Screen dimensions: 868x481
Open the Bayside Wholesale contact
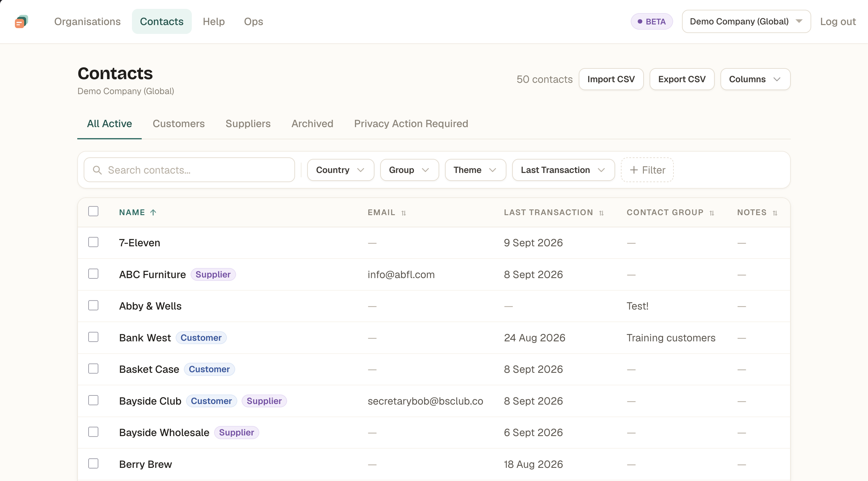click(x=164, y=432)
